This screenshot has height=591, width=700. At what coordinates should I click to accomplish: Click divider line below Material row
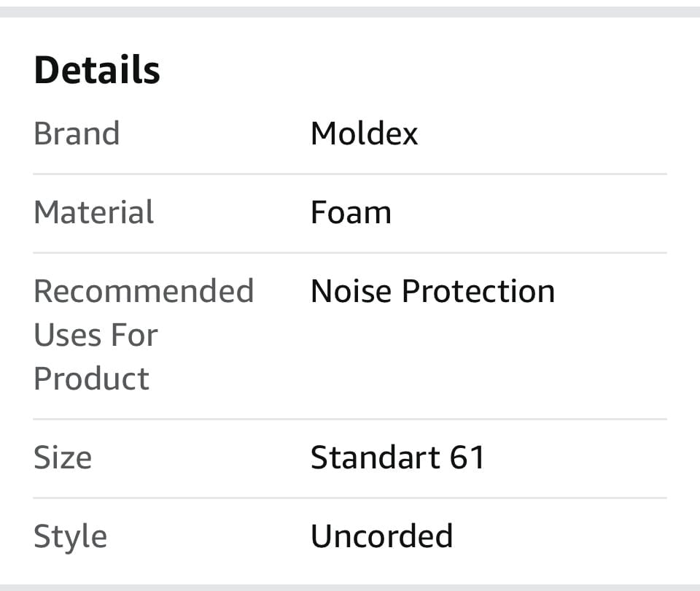[x=350, y=253]
